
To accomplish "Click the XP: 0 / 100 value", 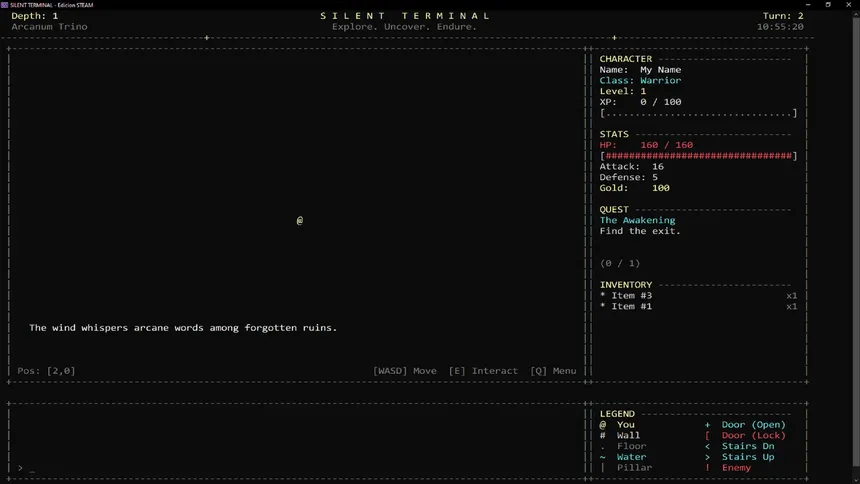I will [x=660, y=102].
